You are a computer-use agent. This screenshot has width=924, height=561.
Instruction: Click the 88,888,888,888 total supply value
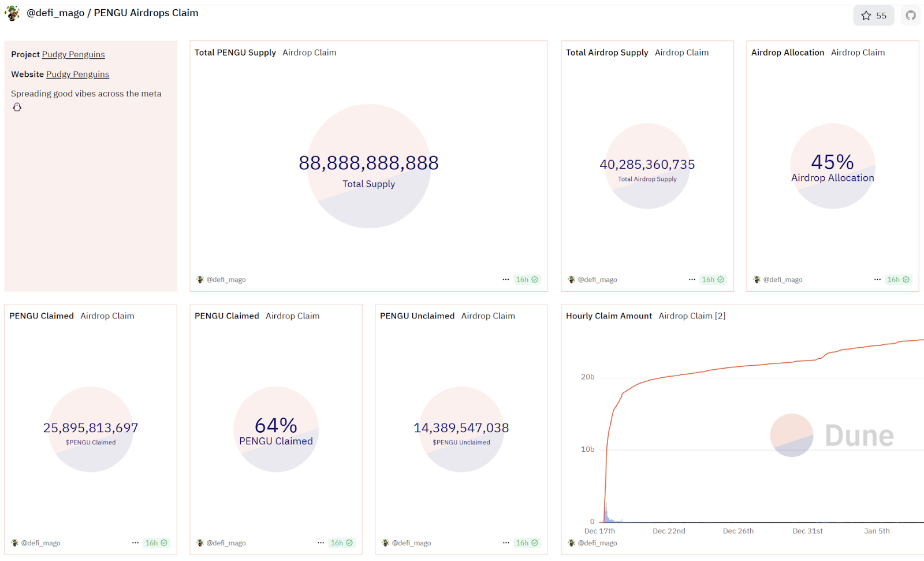(368, 163)
